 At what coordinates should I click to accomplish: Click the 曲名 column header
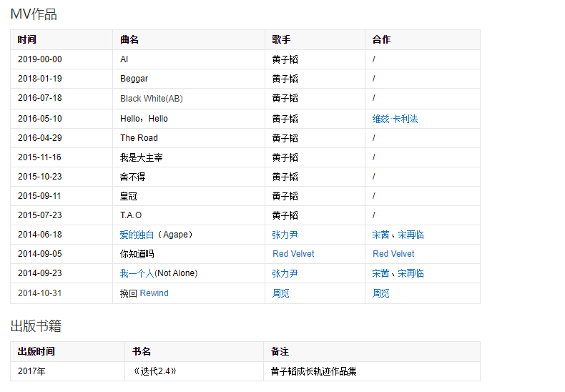tap(129, 40)
